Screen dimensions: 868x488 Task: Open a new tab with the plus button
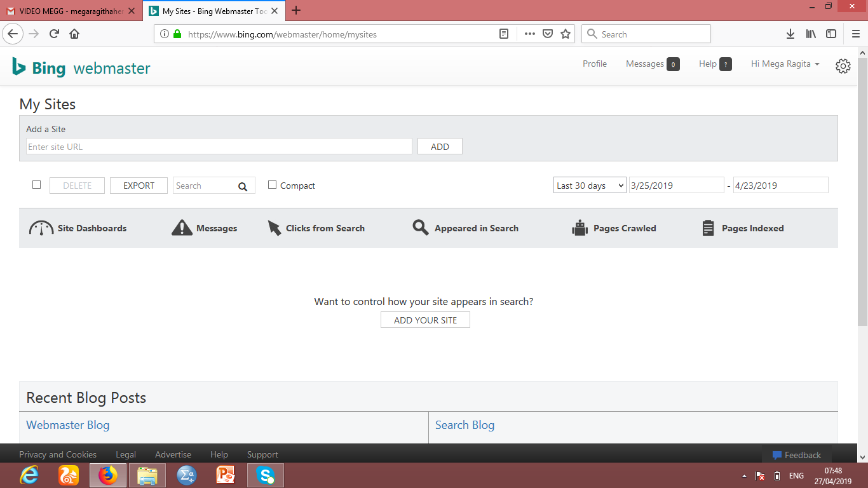[296, 11]
